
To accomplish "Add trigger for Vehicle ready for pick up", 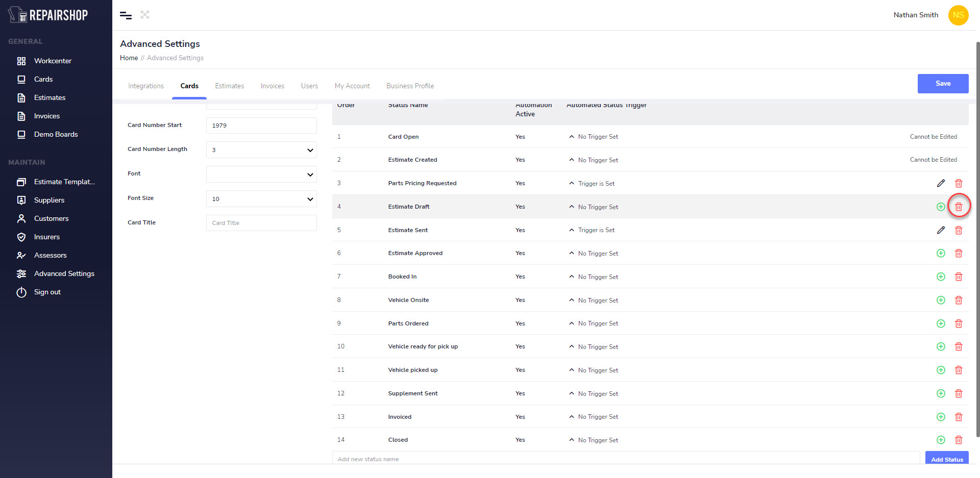I will pos(941,346).
